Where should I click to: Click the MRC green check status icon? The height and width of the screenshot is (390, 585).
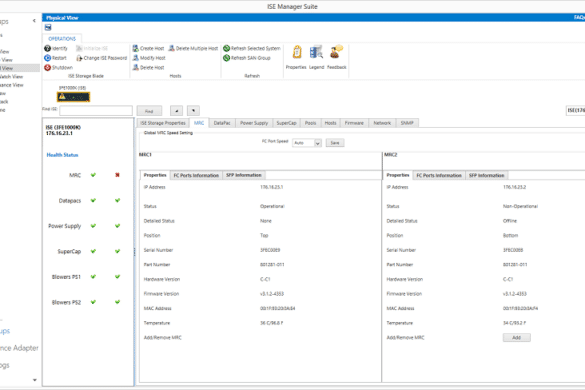point(93,175)
